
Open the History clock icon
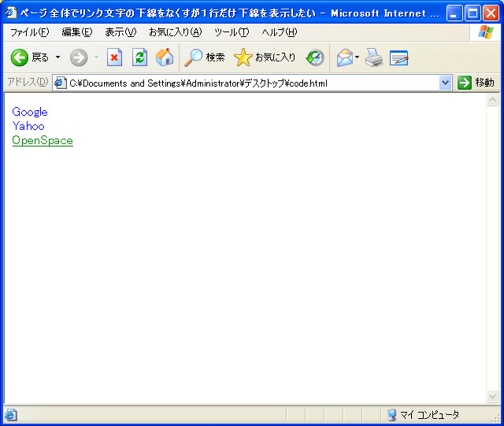[315, 57]
